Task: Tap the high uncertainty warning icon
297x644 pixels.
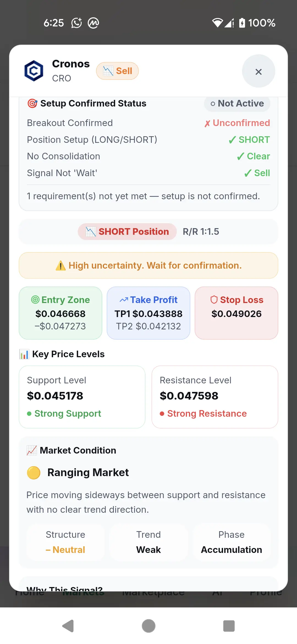Action: (x=61, y=266)
